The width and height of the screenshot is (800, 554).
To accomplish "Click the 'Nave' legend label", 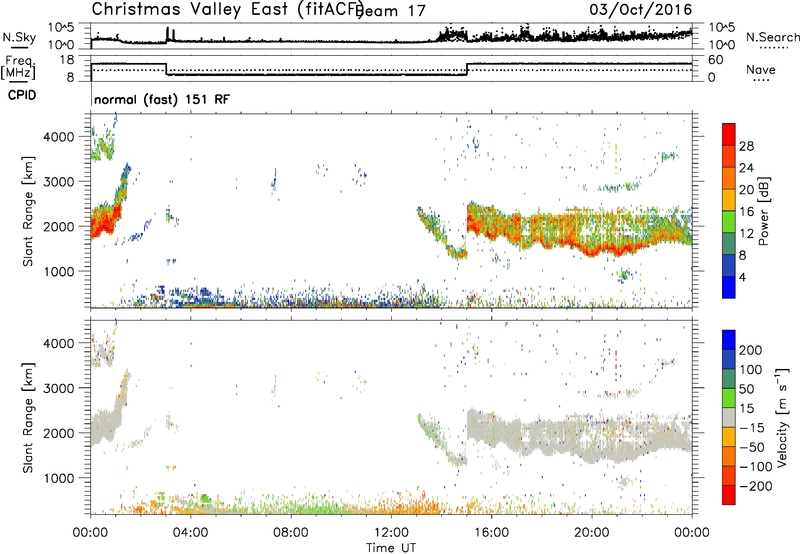I will [761, 69].
